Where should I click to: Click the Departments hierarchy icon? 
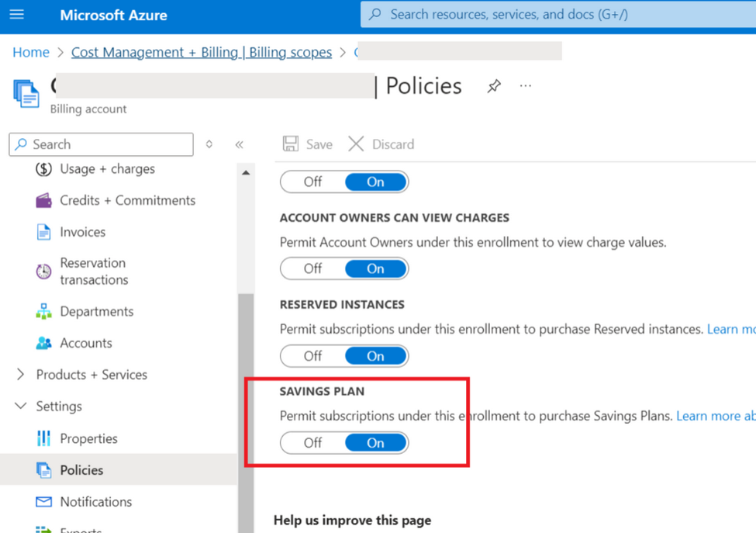pos(43,312)
